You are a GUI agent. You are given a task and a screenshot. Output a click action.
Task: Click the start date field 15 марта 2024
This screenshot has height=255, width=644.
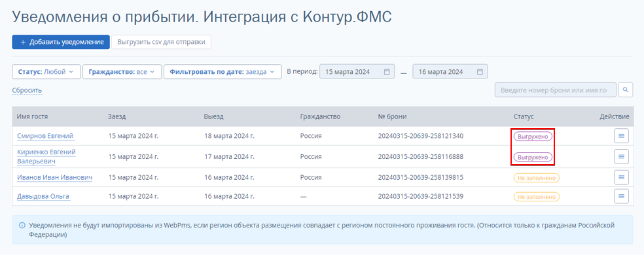click(357, 71)
